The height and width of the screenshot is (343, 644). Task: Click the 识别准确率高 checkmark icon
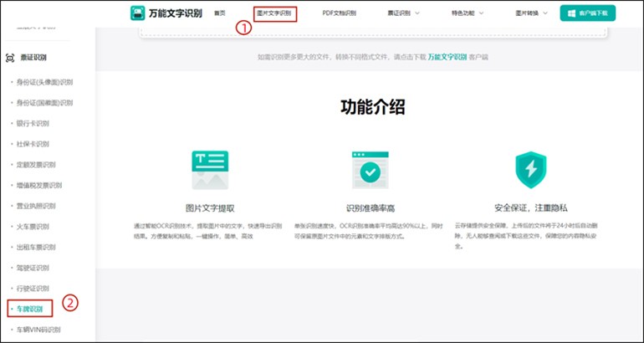coord(370,170)
